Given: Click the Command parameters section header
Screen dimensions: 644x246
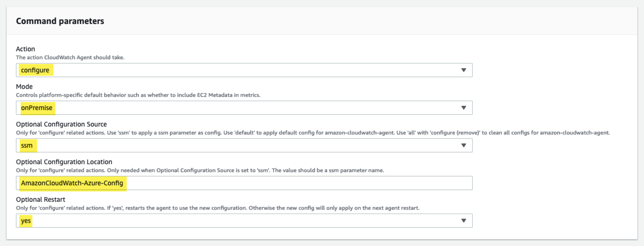Looking at the screenshot, I should (x=60, y=21).
